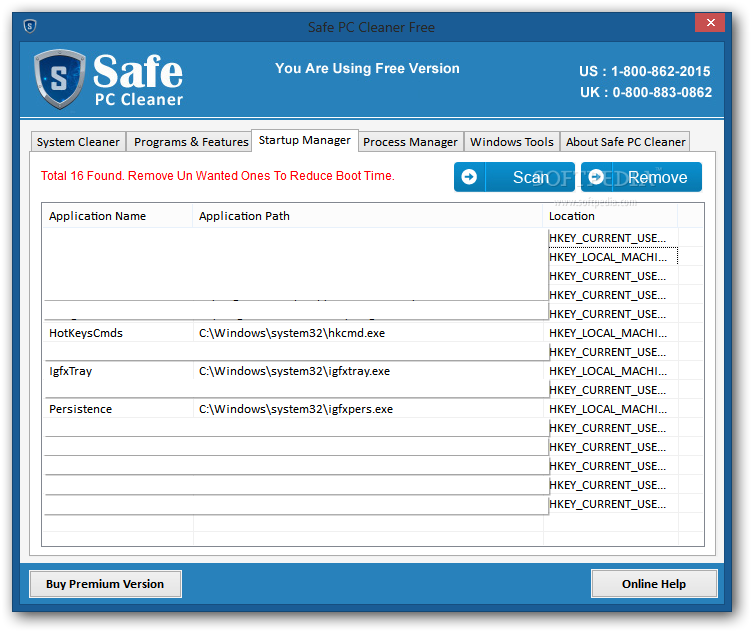The height and width of the screenshot is (632, 752).
Task: Click the focused HKEY_LOCAL_MACHI... second row
Action: pos(608,257)
